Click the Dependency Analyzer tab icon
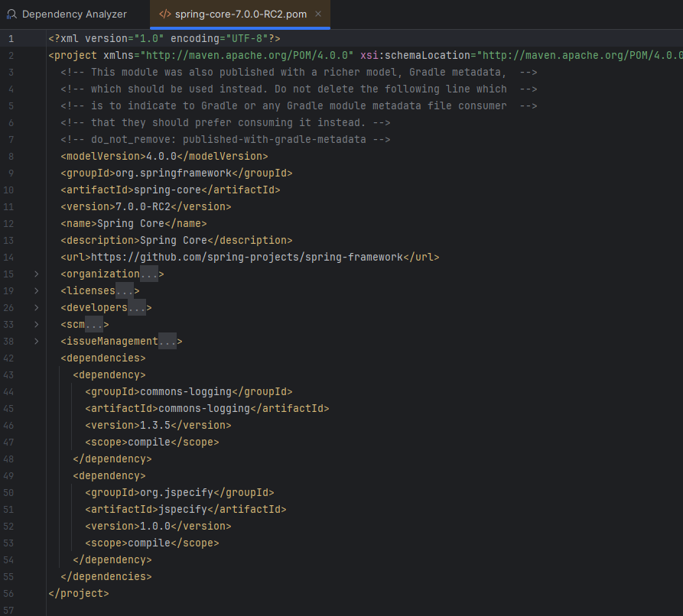The height and width of the screenshot is (616, 683). [12, 15]
